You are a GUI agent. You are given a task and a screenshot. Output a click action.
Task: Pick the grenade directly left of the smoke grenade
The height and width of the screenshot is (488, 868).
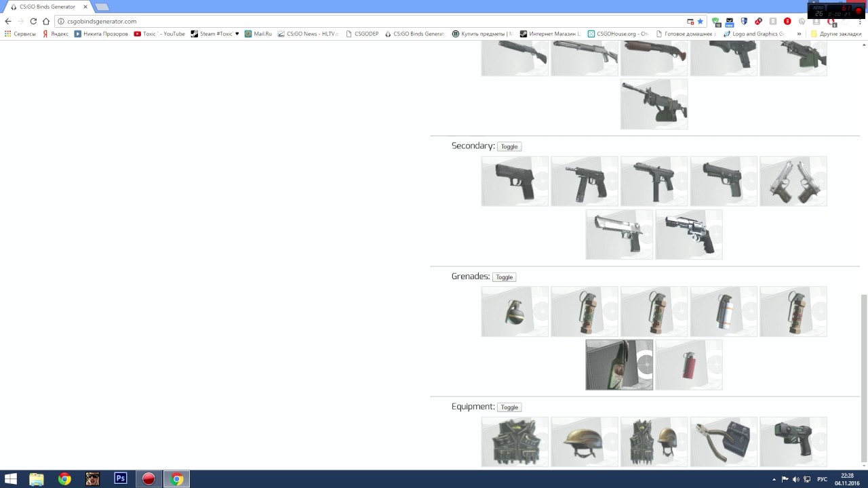(654, 312)
